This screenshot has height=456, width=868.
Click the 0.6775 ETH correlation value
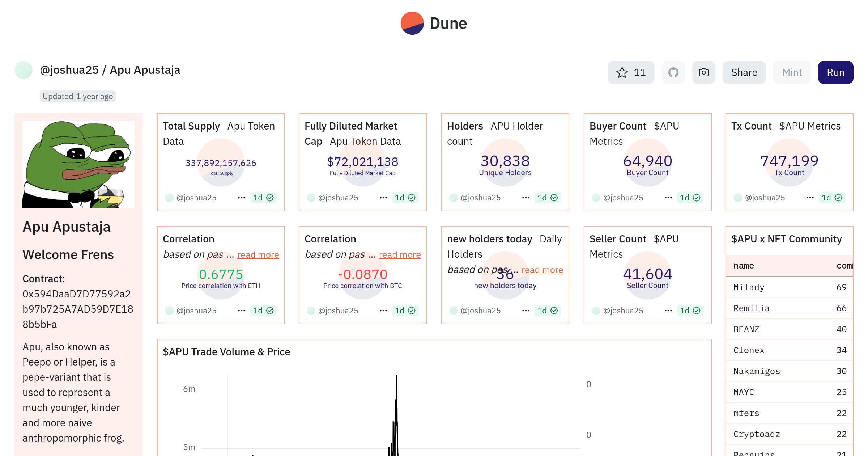[221, 274]
